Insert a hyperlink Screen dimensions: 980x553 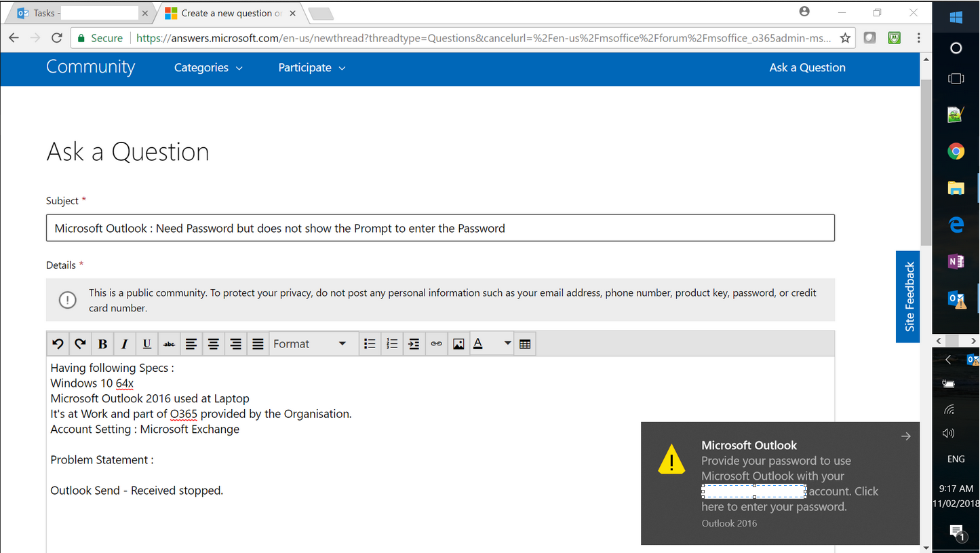click(436, 344)
